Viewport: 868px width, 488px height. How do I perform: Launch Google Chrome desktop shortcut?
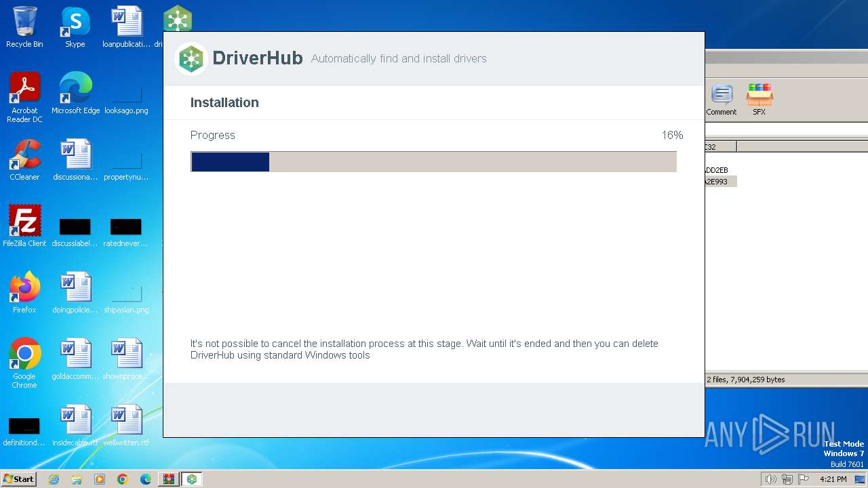click(x=24, y=363)
